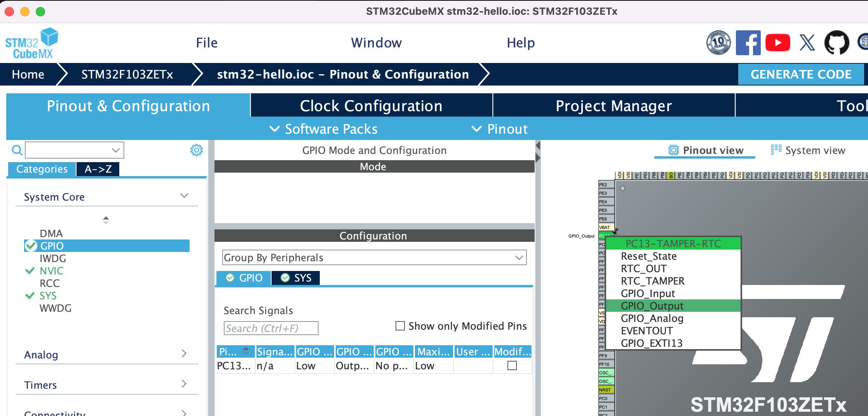The height and width of the screenshot is (416, 868).
Task: Click the 10-year anniversary badge icon
Action: (x=718, y=43)
